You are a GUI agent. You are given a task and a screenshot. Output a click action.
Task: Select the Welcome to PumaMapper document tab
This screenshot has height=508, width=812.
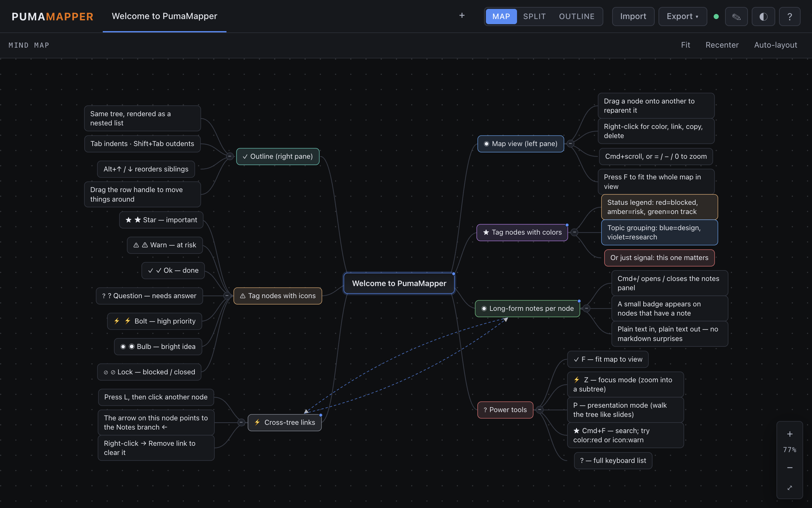pos(164,16)
